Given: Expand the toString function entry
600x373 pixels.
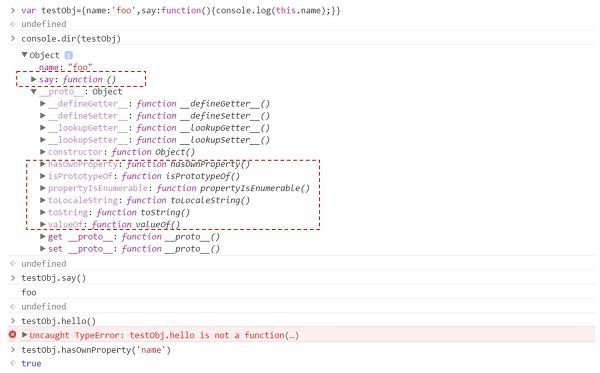Looking at the screenshot, I should point(43,212).
